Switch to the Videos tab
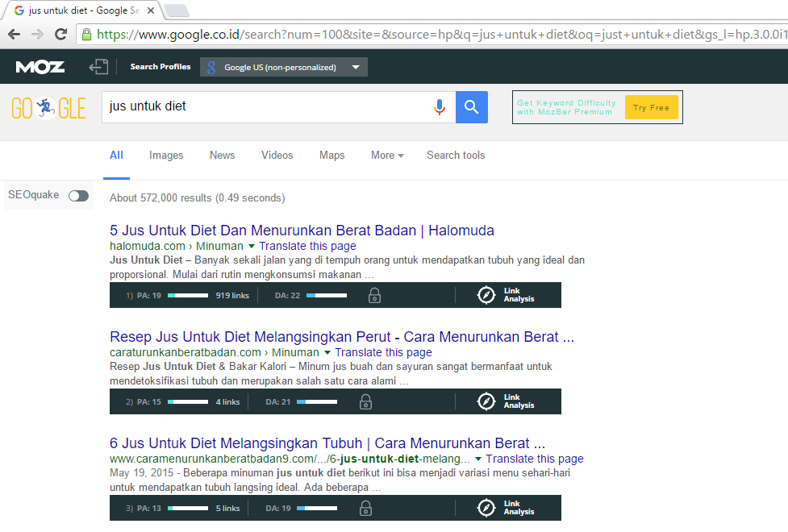788x532 pixels. coord(277,156)
